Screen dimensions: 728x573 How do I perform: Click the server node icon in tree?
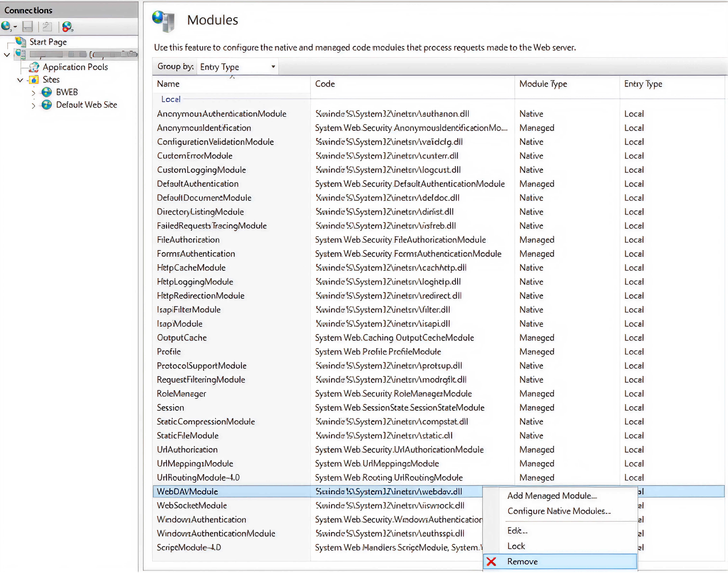click(x=20, y=54)
